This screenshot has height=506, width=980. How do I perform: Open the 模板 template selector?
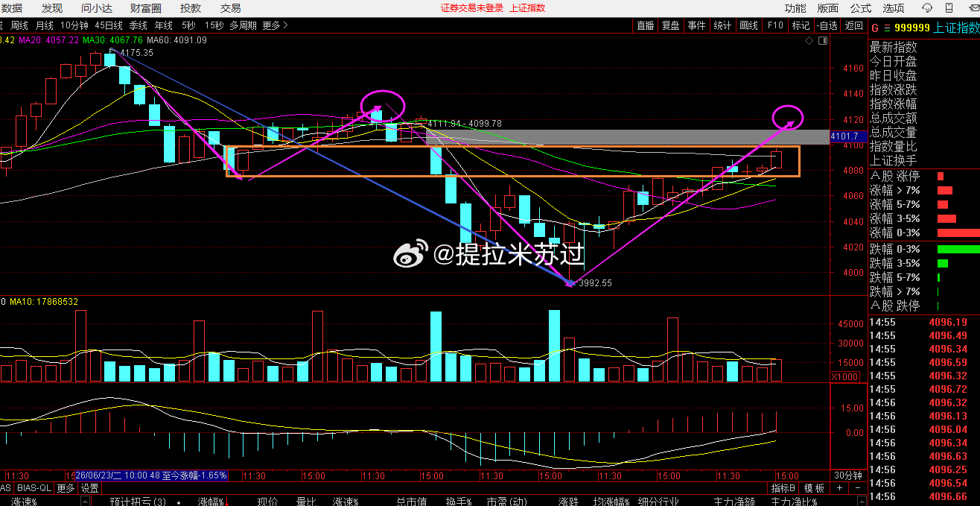[815, 488]
